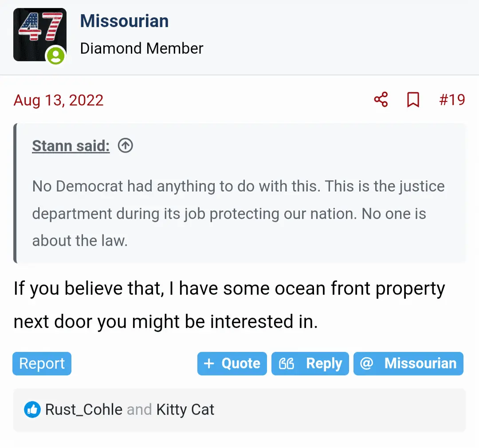The height and width of the screenshot is (448, 479).
Task: Mention user with @ Missourian button
Action: [x=408, y=364]
